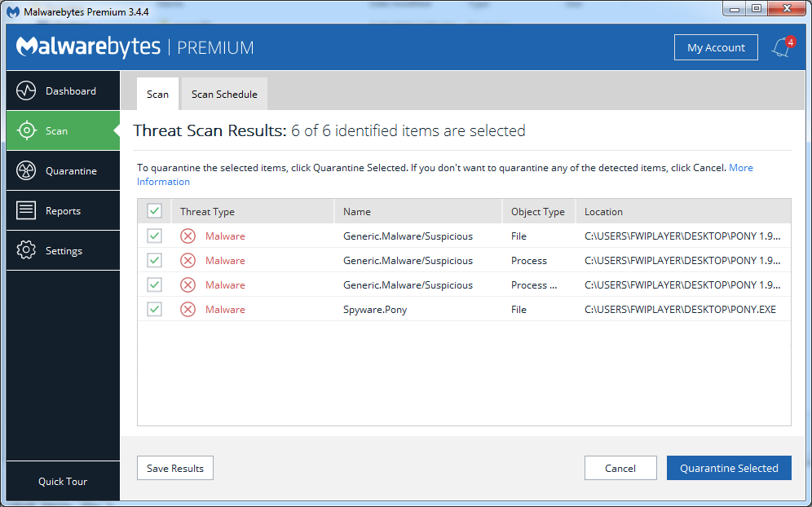Click the Scan target icon in sidebar

pos(26,130)
